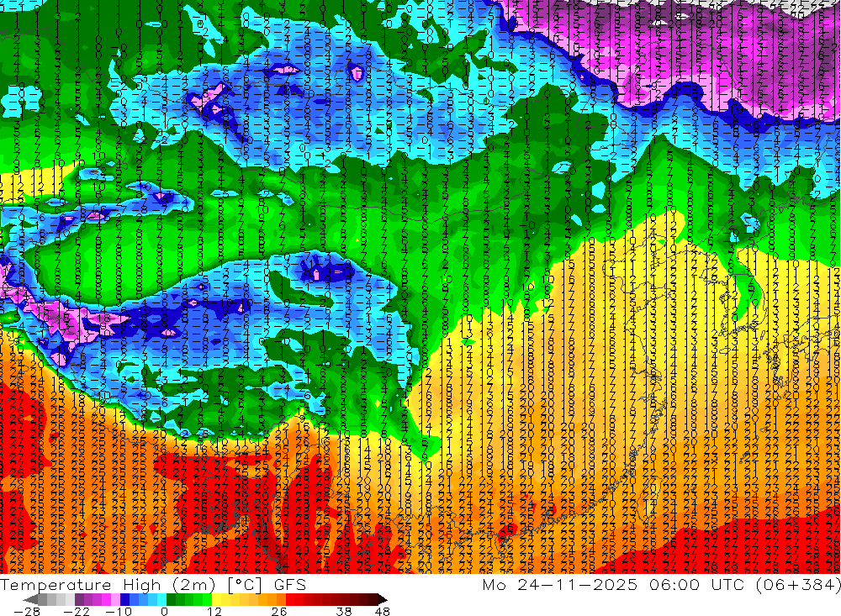Click the '26' legend label
The width and height of the screenshot is (841, 616).
[279, 611]
